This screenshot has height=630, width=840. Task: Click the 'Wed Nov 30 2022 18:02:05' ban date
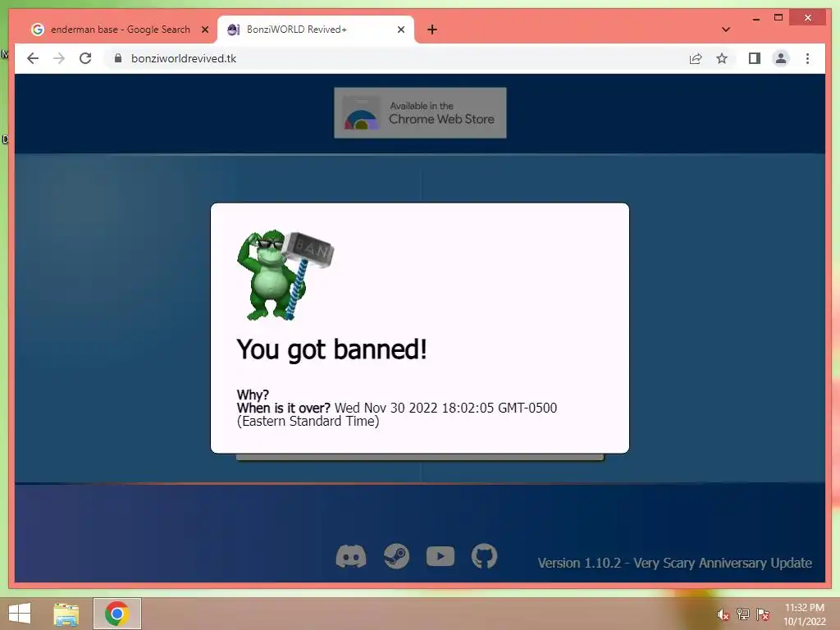pos(413,408)
